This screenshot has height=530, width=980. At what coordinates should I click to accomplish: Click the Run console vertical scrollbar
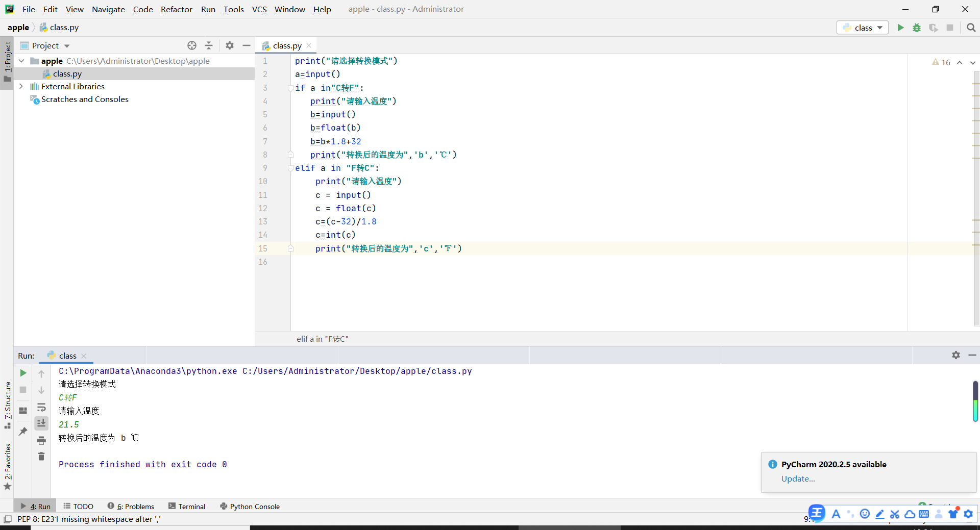click(975, 401)
